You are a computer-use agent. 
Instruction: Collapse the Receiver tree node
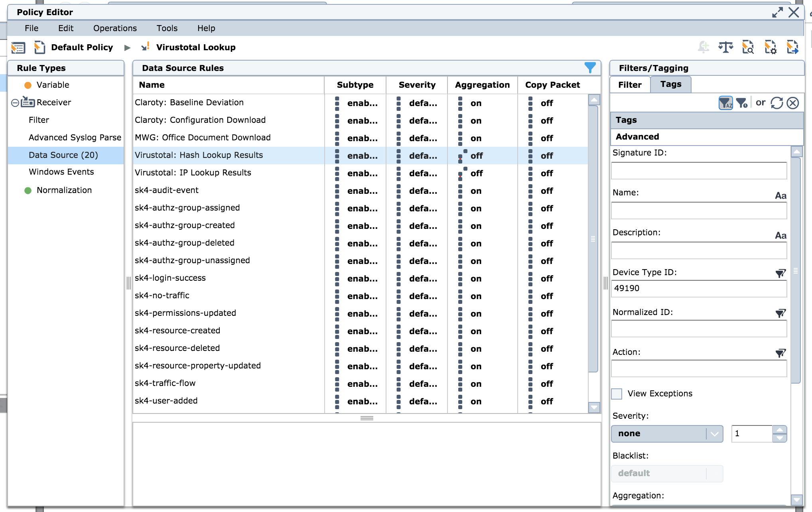click(14, 102)
